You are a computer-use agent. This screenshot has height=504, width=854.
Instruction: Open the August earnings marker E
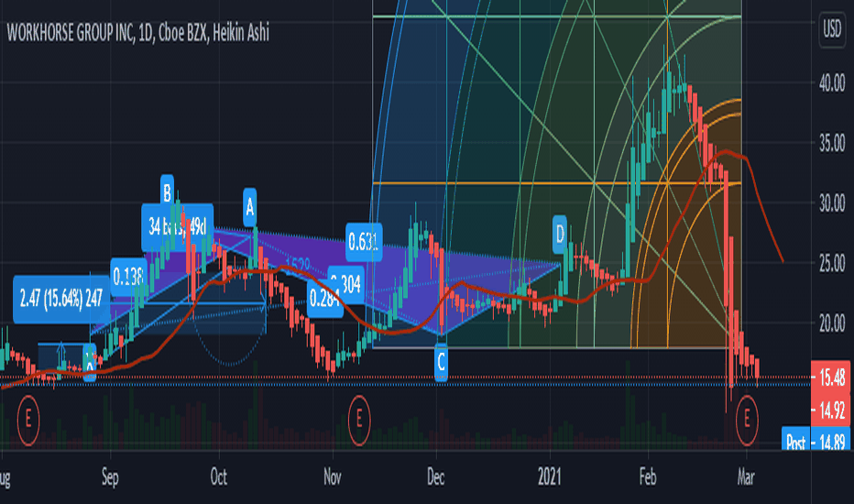pyautogui.click(x=28, y=420)
